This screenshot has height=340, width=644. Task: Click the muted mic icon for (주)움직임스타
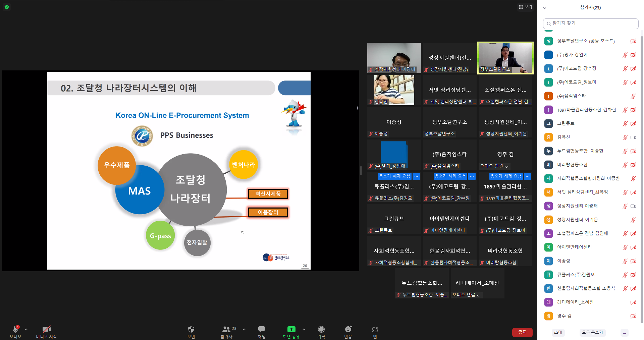(633, 96)
